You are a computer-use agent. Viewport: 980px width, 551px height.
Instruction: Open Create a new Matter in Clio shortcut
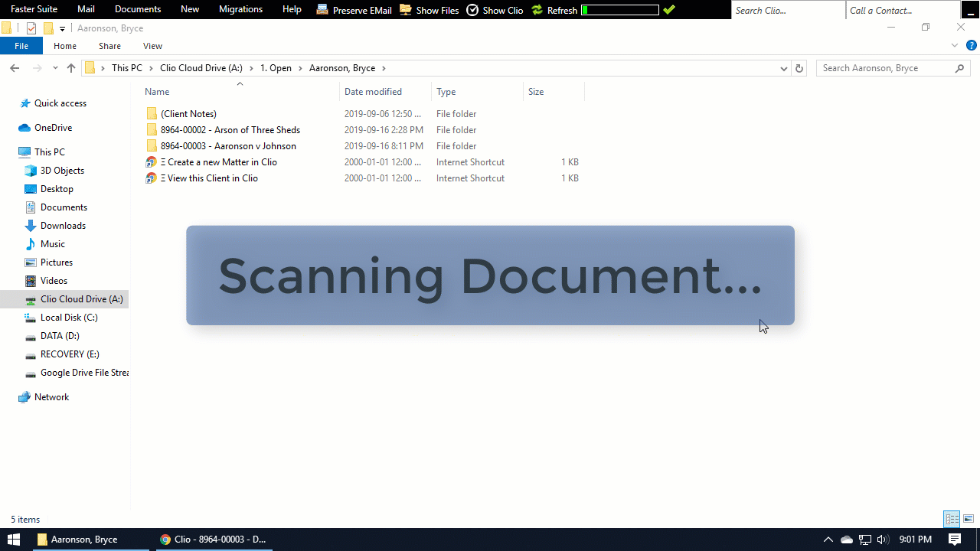(218, 162)
